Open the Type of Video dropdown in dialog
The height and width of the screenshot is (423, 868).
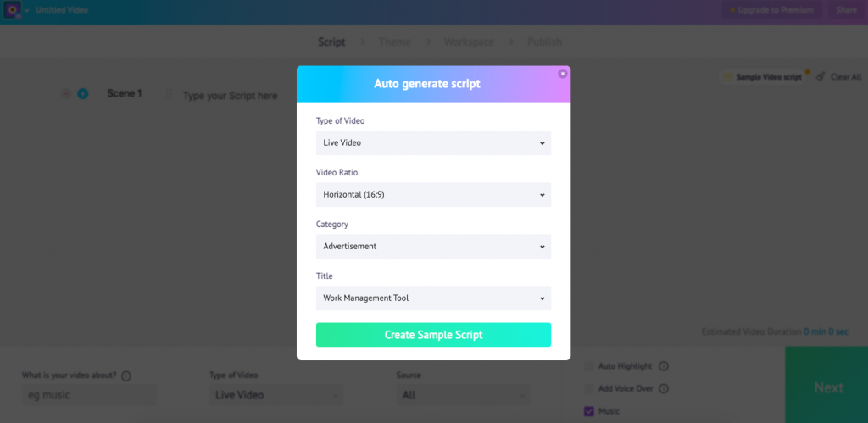[433, 143]
